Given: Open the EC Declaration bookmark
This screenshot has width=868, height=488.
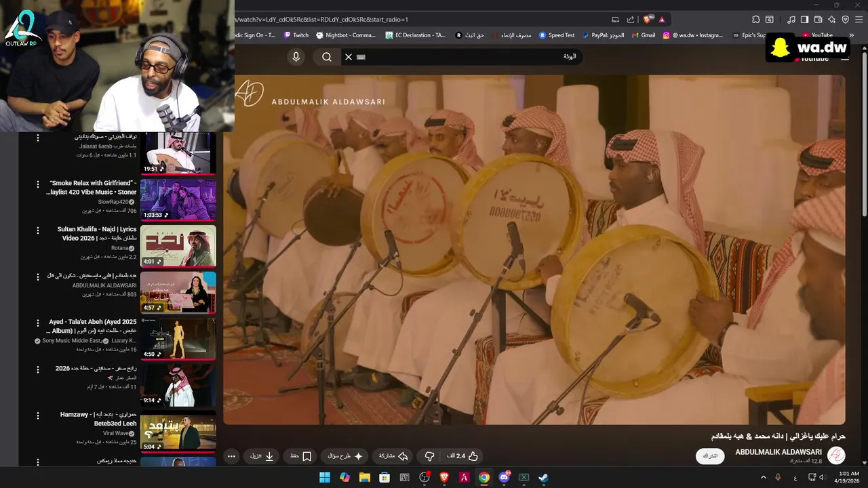Looking at the screenshot, I should click(x=416, y=35).
